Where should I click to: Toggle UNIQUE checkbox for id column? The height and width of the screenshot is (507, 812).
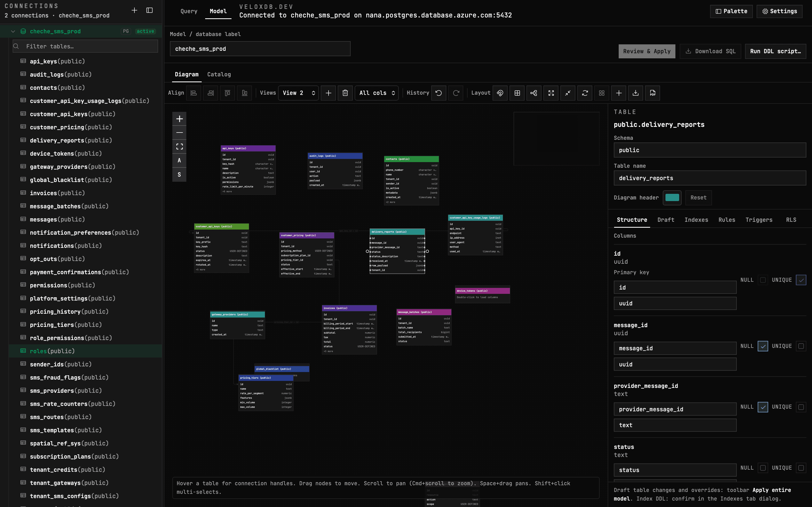[801, 280]
